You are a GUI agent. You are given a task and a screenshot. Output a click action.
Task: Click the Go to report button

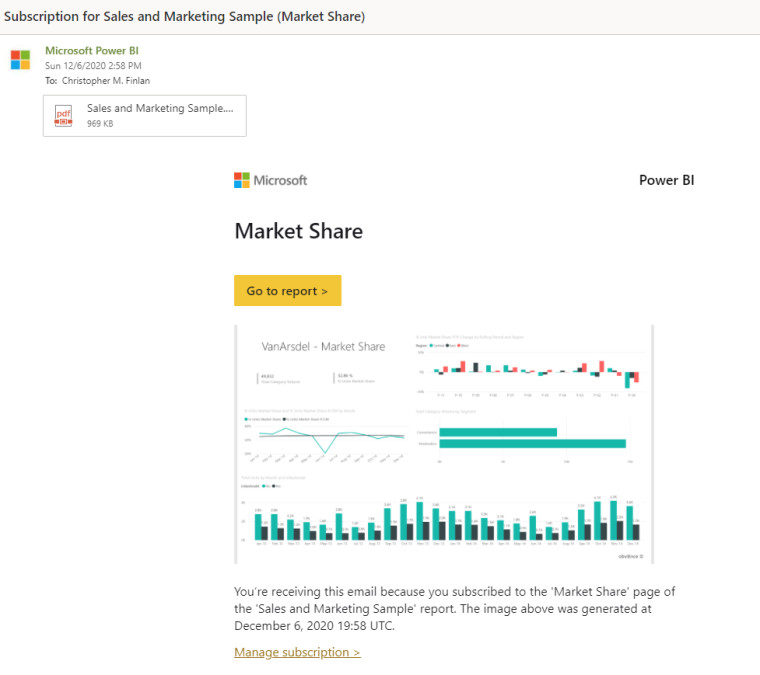(287, 291)
